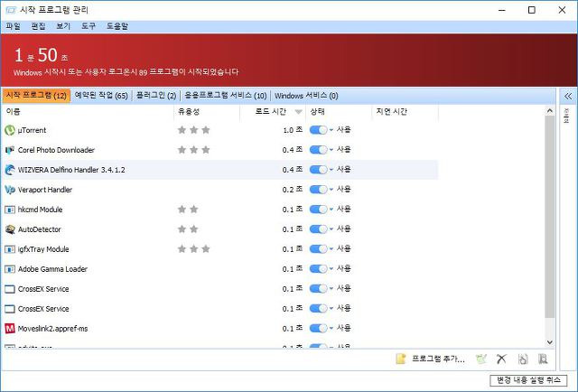The width and height of the screenshot is (578, 392).
Task: Expand the hkcmd Module status arrow
Action: (x=331, y=210)
